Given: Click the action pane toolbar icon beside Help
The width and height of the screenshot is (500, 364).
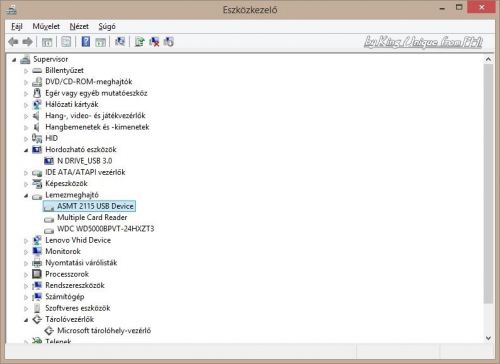Looking at the screenshot, I should coord(100,42).
